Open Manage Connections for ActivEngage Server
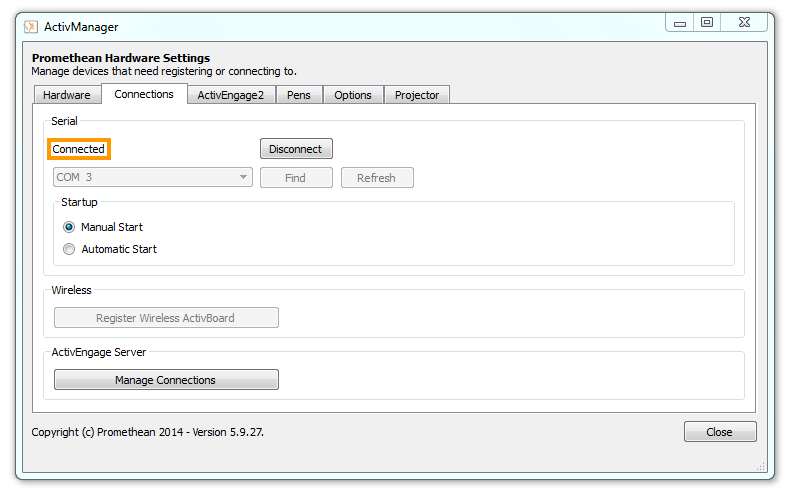The width and height of the screenshot is (790, 496). 166,380
